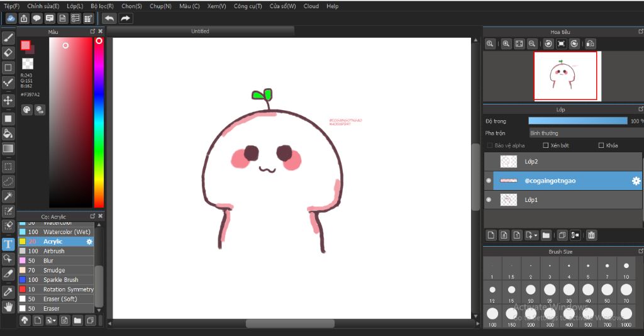Open the color palette icon
The height and width of the screenshot is (336, 644).
pyautogui.click(x=26, y=109)
